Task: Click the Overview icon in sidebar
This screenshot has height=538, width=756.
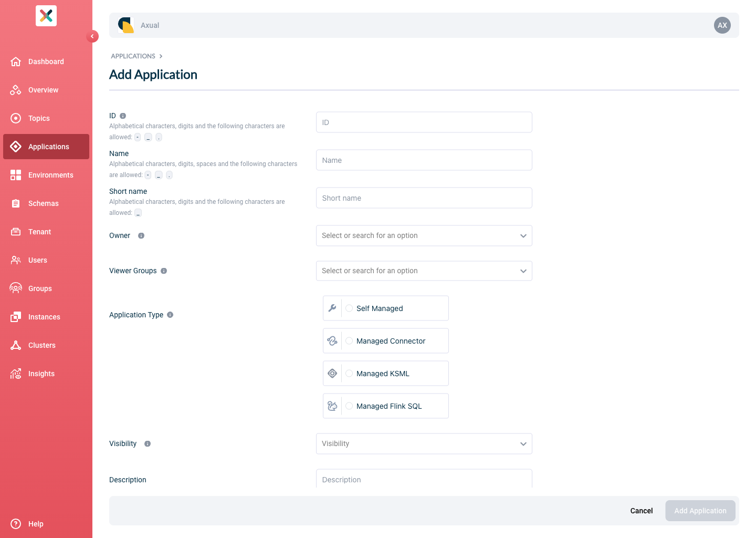Action: coord(16,90)
